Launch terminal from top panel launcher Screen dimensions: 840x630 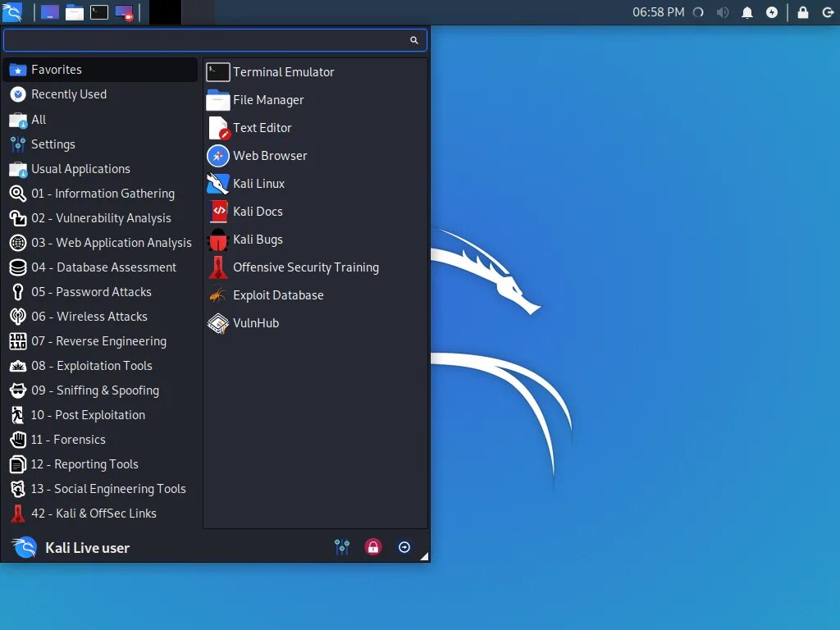[99, 12]
